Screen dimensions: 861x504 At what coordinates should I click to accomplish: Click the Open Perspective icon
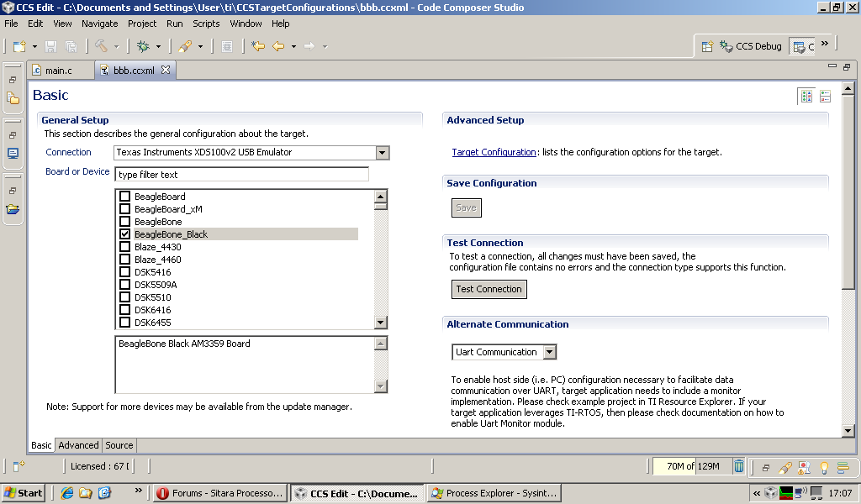pos(707,46)
